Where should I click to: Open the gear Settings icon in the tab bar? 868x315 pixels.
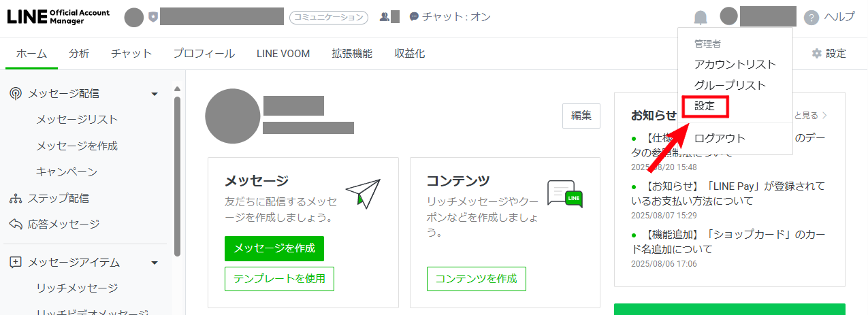pos(817,54)
